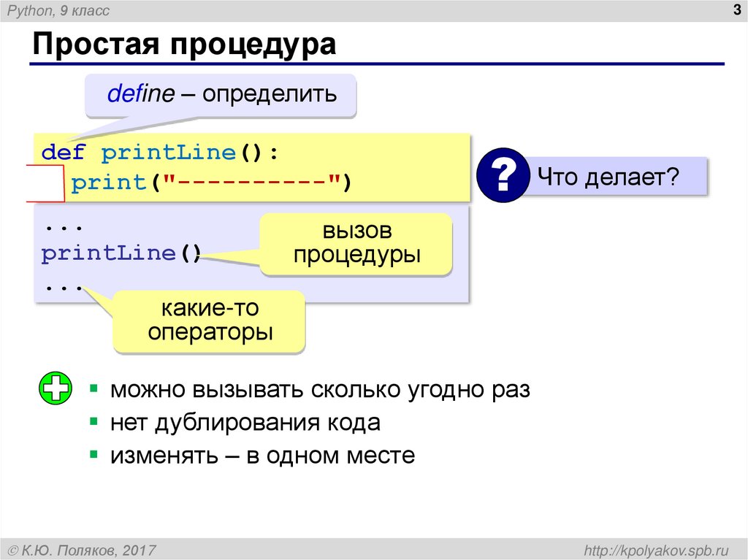The width and height of the screenshot is (748, 560).
Task: Click the 'какие-то операторы' callout
Action: [209, 321]
